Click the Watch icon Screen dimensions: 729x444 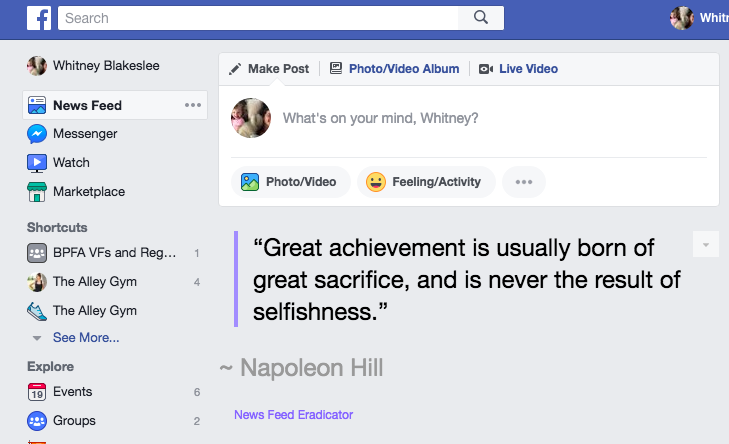37,163
